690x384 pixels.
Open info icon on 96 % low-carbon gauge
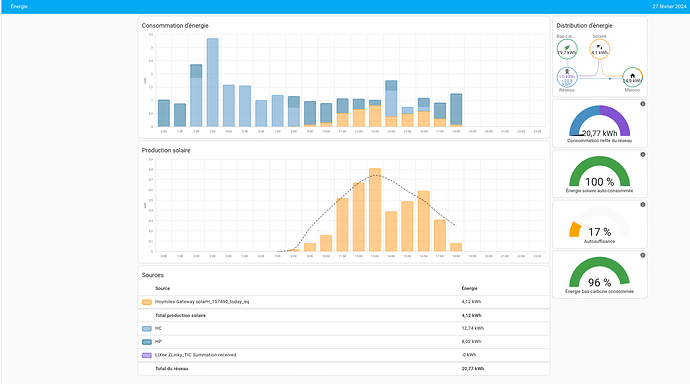(x=642, y=255)
